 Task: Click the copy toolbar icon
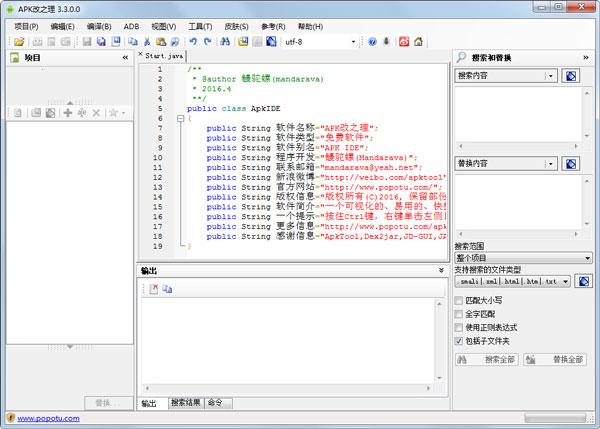pyautogui.click(x=133, y=41)
